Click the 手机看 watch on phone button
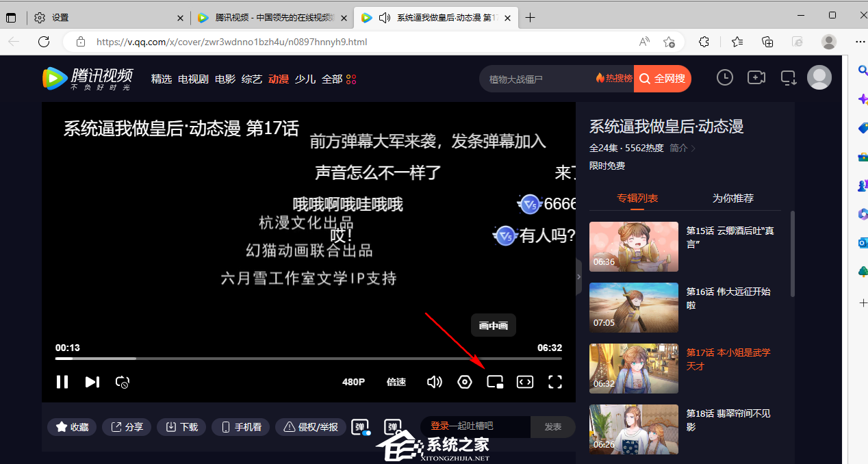This screenshot has width=868, height=464. pyautogui.click(x=240, y=427)
